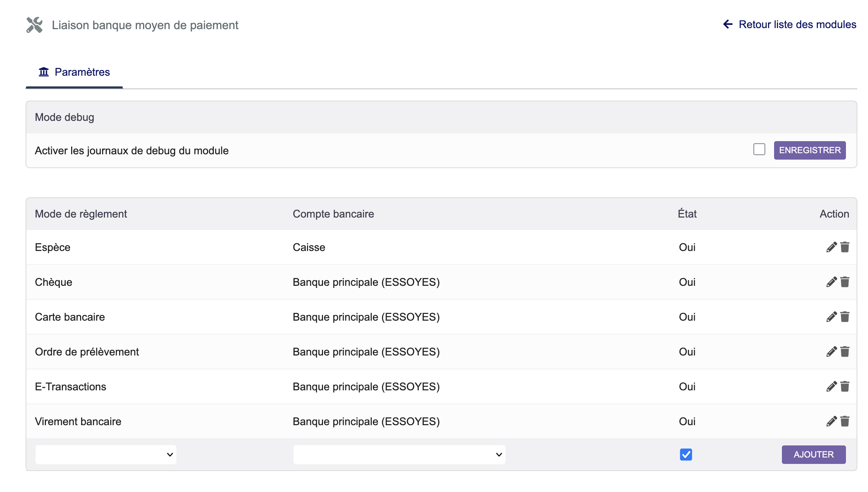Edit the Espèce row with pencil icon
The image size is (868, 492).
(831, 247)
